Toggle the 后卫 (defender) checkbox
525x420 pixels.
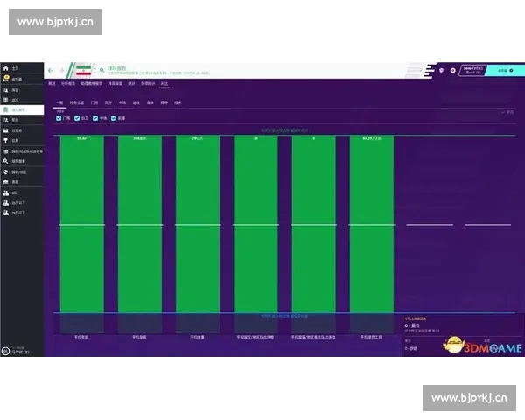pyautogui.click(x=76, y=117)
